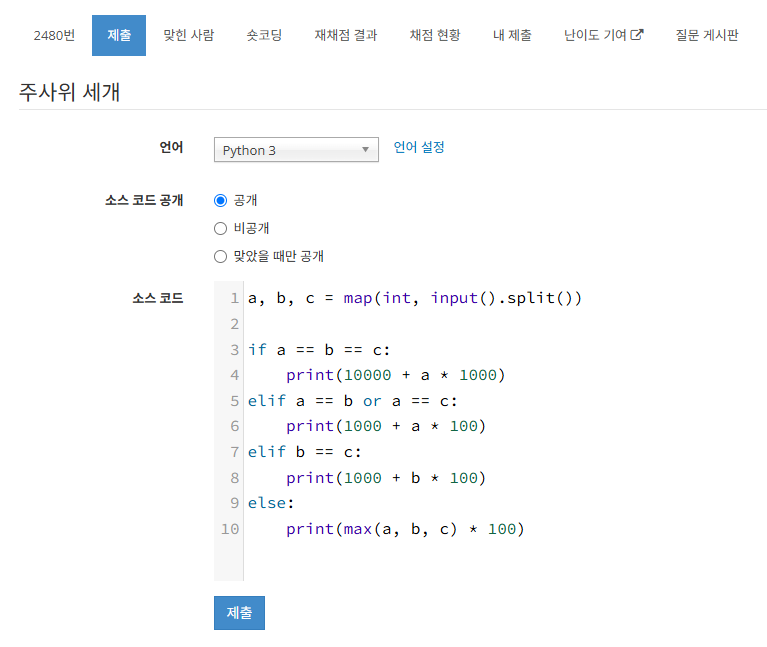Click the line 'print(10000 + a * 1000)'
Screen dimensions: 767x647
click(395, 375)
